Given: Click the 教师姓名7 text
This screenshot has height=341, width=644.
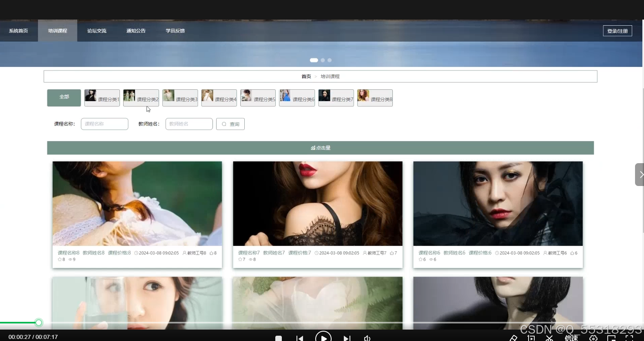Looking at the screenshot, I should pos(274,253).
